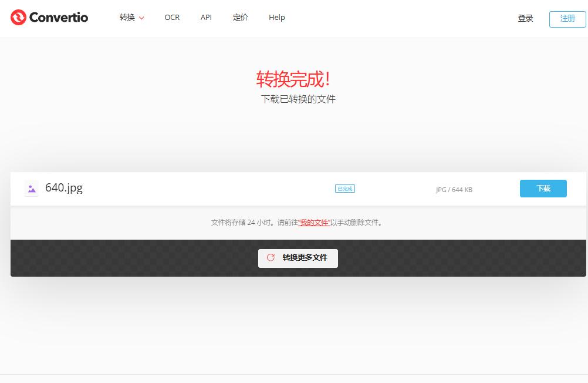Open the 我的文件 link
The height and width of the screenshot is (383, 588).
tap(314, 223)
